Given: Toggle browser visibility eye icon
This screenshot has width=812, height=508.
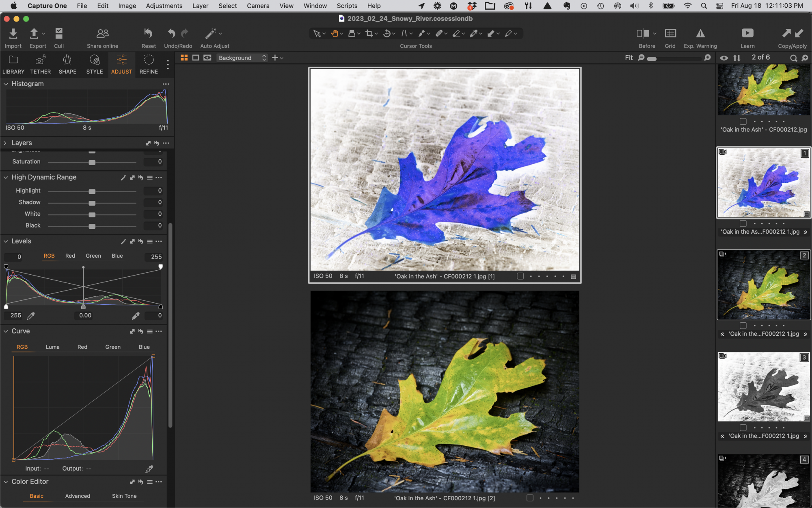Looking at the screenshot, I should [x=724, y=58].
